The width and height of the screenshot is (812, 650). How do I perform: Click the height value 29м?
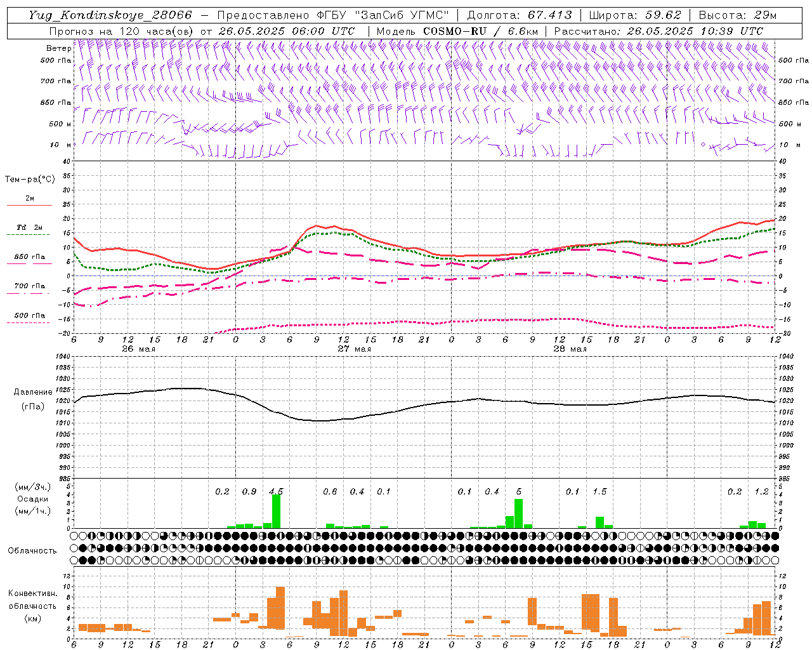766,15
